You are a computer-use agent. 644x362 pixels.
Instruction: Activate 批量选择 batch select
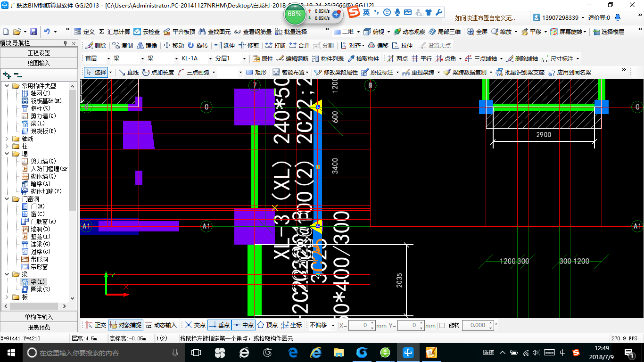coord(291,32)
